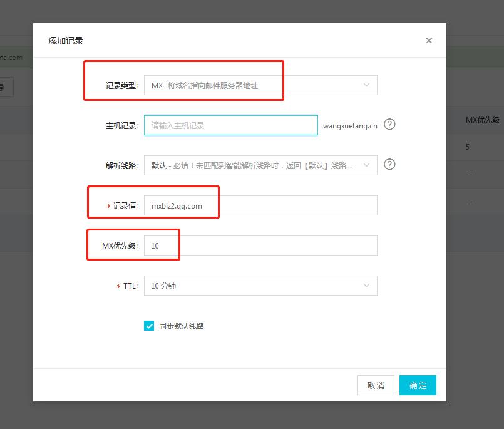Screen dimensions: 504x429
Task: Click the × to close the 添加记录 dialog
Action: tap(429, 40)
